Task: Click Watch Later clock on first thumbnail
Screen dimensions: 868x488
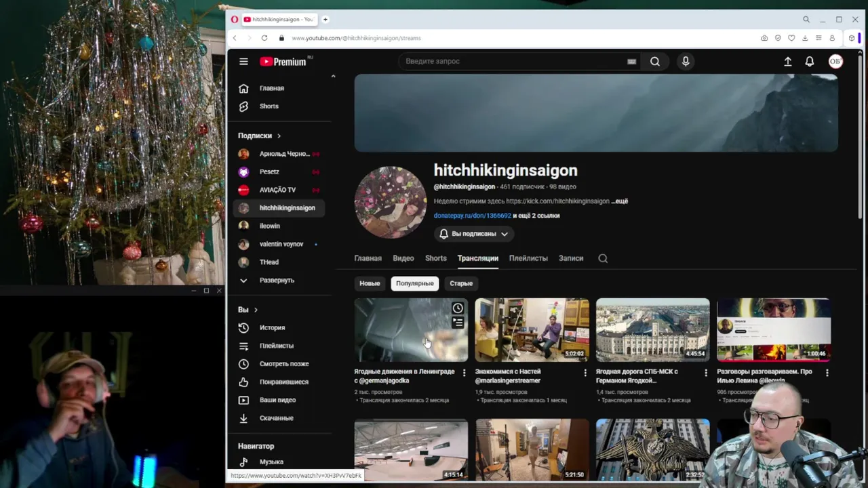Action: pos(458,308)
